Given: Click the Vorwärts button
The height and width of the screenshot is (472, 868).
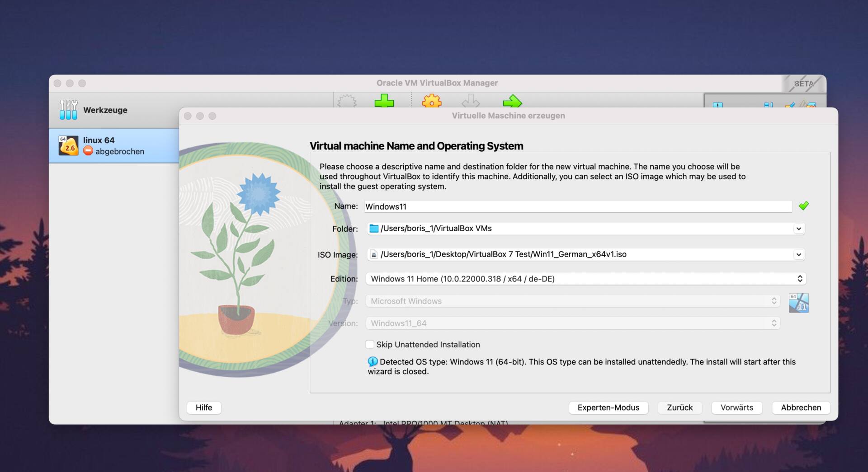Looking at the screenshot, I should pos(736,407).
